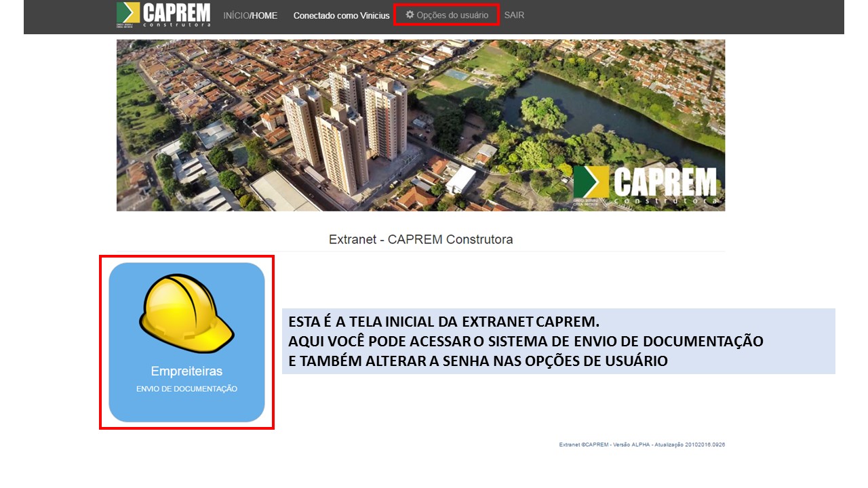Screen dimensions: 868x488
Task: Click the CAPREM wordmark in the top bar
Action: pos(177,12)
